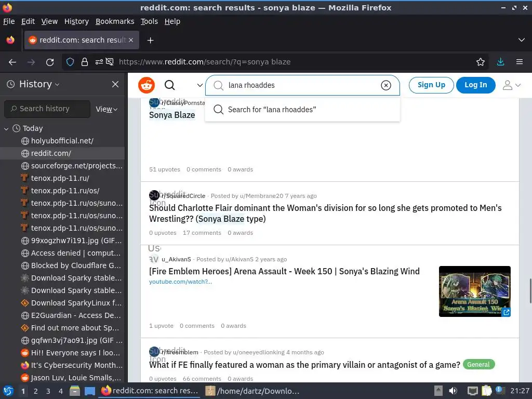Click the forward navigation arrow
This screenshot has width=532, height=399.
(31, 62)
